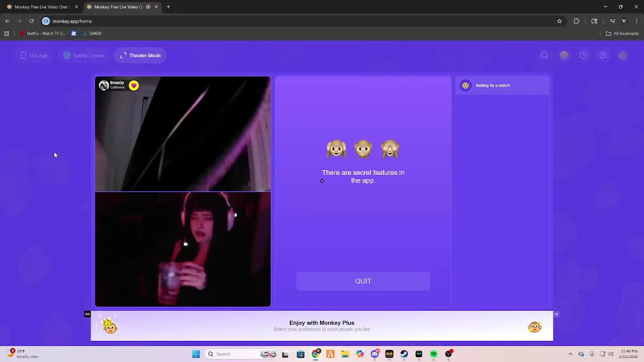Viewport: 644px width, 362px height.
Task: Open the weather widget showing 20°F
Action: (23, 354)
